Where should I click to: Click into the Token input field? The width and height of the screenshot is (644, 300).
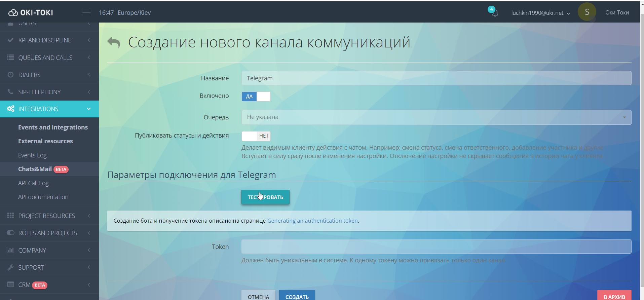[x=436, y=247]
